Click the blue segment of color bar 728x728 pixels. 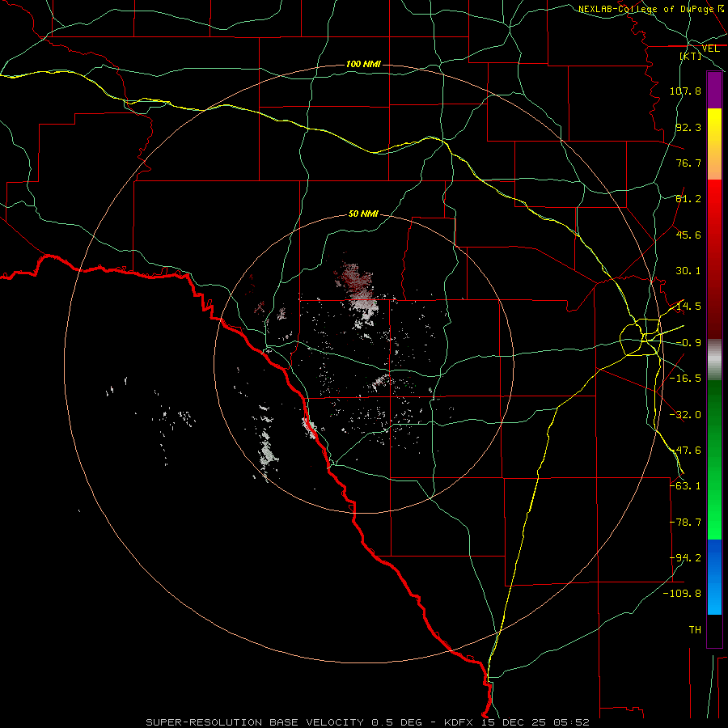[714, 577]
